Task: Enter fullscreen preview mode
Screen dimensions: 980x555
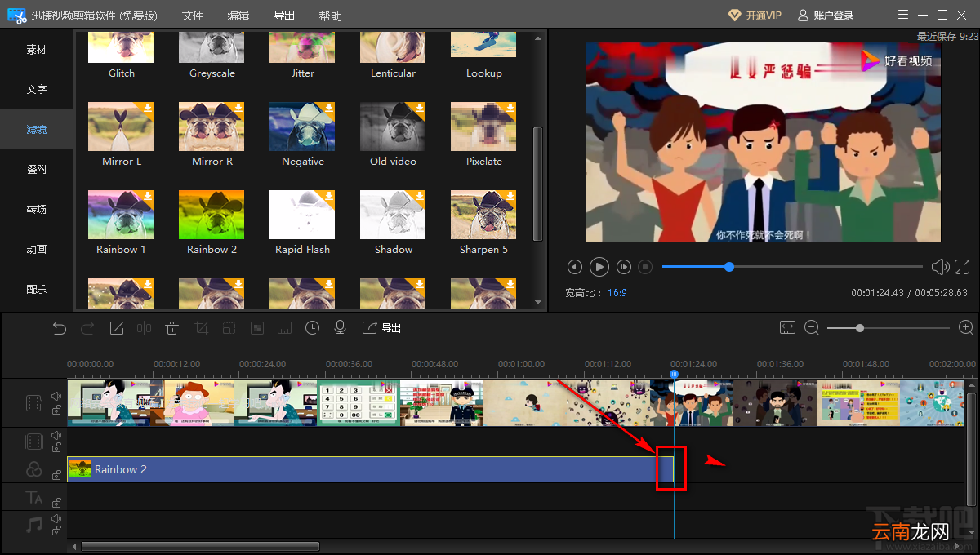Action: 962,267
